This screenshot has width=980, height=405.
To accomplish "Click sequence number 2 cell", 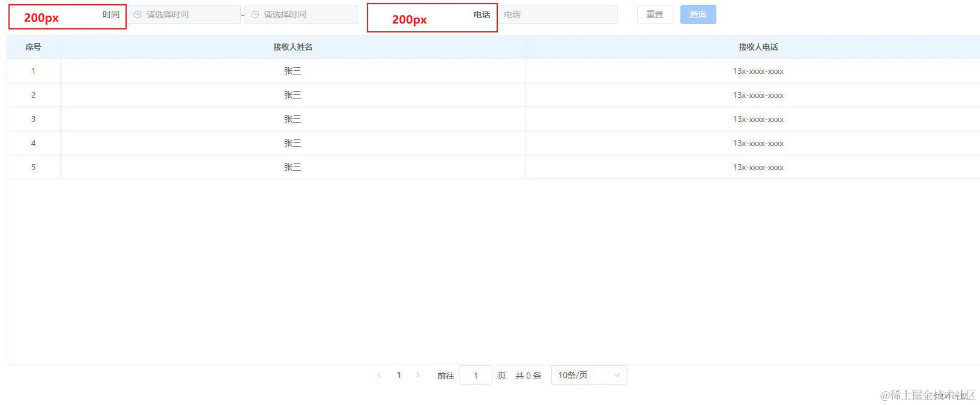I will 34,95.
